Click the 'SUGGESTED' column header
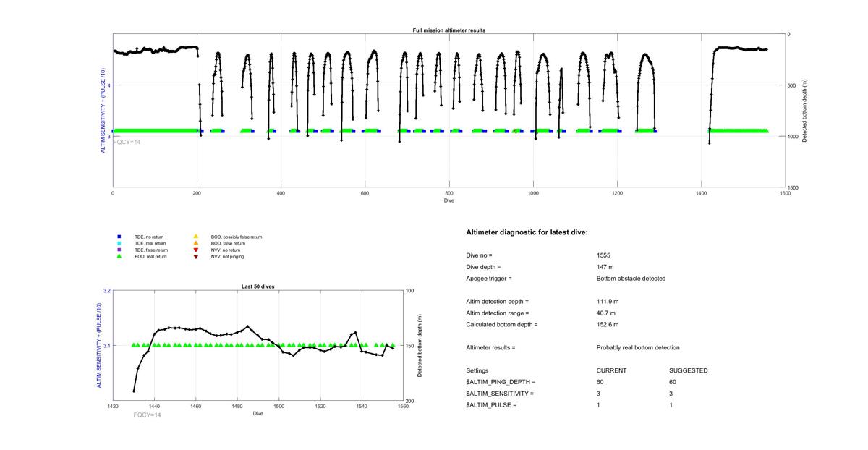 (x=689, y=370)
